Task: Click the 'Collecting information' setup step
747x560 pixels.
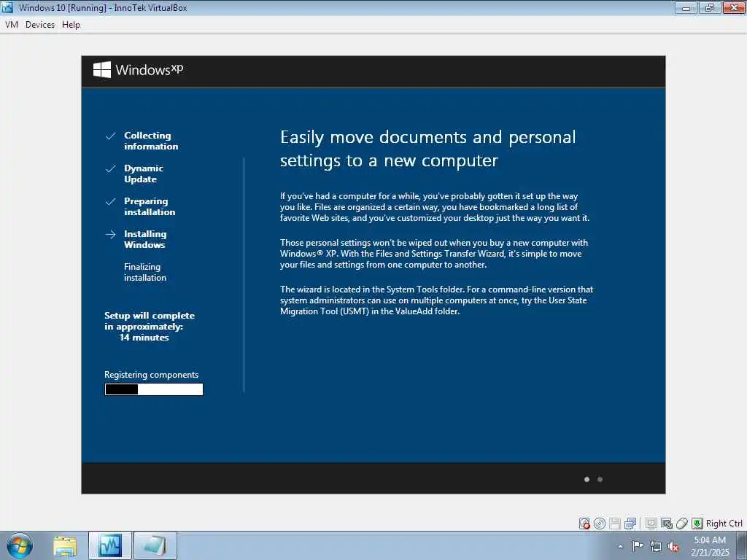Action: [151, 141]
